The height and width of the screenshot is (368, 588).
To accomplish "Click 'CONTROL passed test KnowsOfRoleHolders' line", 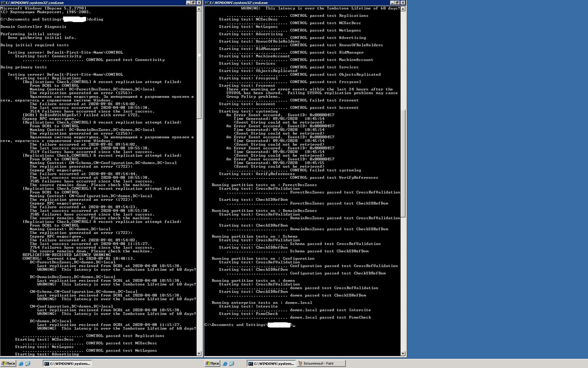I will coord(305,45).
